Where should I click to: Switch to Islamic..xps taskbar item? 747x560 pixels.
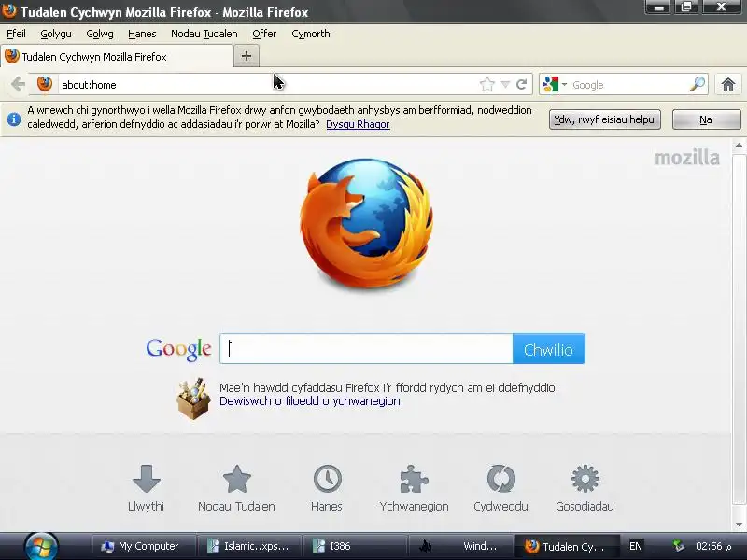point(248,546)
